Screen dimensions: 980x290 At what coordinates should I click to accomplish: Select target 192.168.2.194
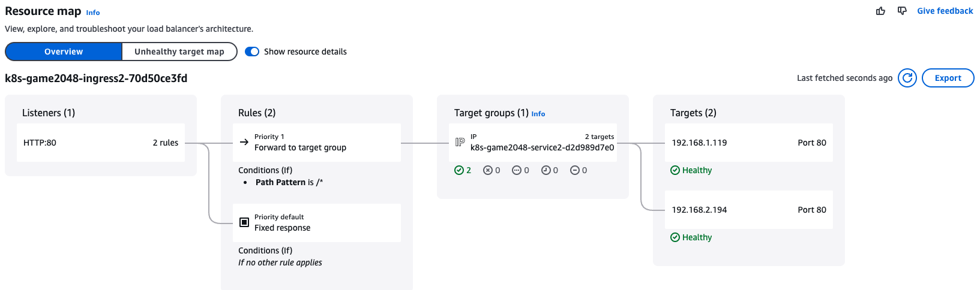pyautogui.click(x=748, y=210)
